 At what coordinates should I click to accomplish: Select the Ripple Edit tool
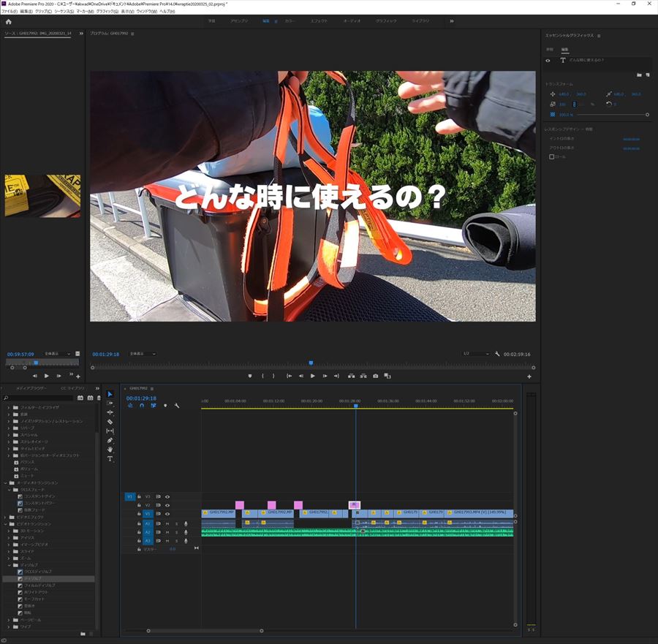coord(110,412)
